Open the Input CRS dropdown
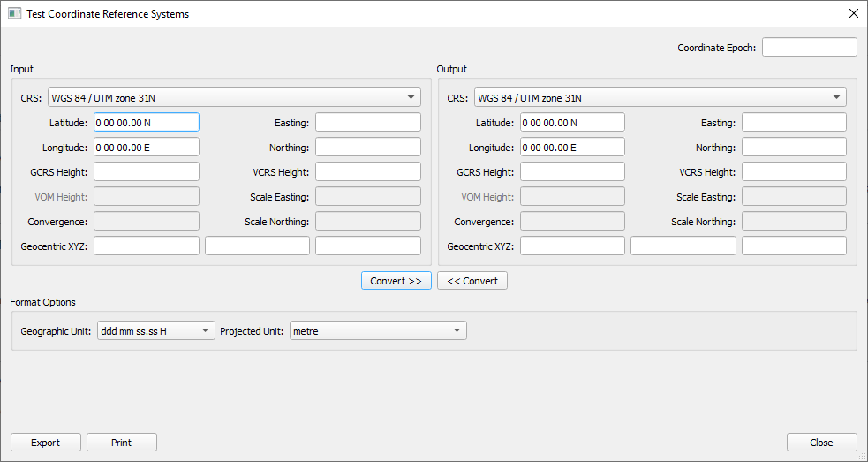The height and width of the screenshot is (462, 868). tap(233, 97)
